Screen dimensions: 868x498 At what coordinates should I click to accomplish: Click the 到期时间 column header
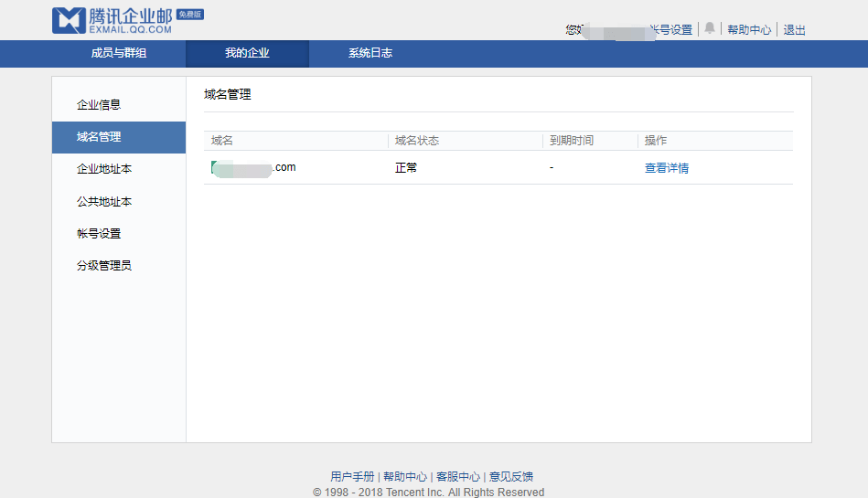572,141
